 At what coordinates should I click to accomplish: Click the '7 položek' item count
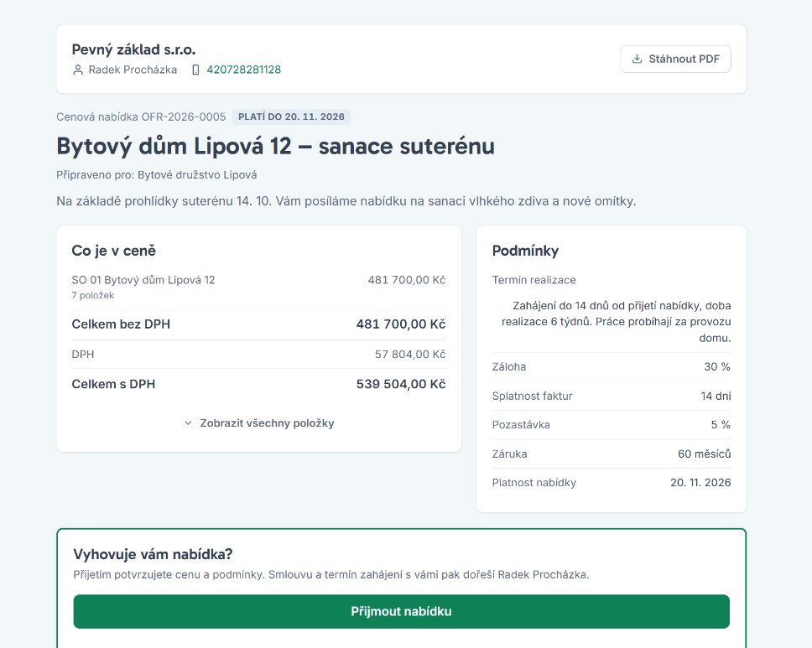tap(93, 296)
